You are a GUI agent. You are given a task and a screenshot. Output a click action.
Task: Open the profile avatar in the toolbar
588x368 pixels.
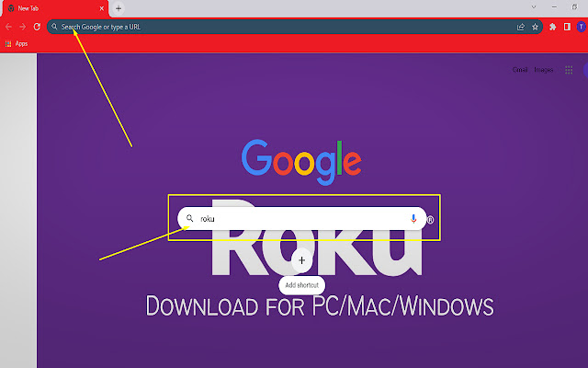pos(581,27)
